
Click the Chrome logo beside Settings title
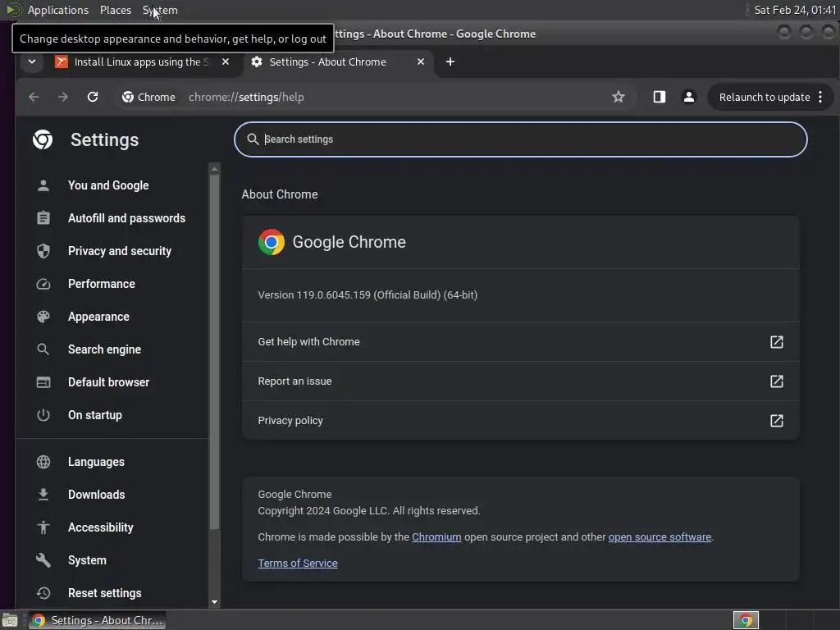pos(43,139)
